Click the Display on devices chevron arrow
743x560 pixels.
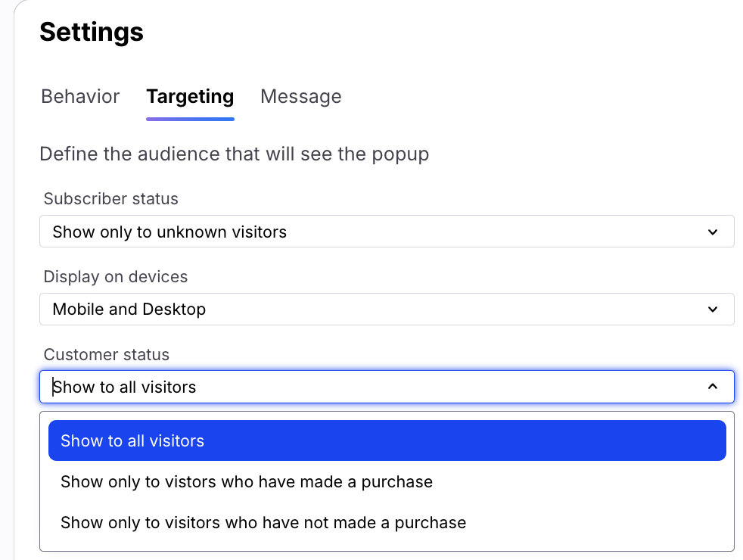click(x=712, y=310)
